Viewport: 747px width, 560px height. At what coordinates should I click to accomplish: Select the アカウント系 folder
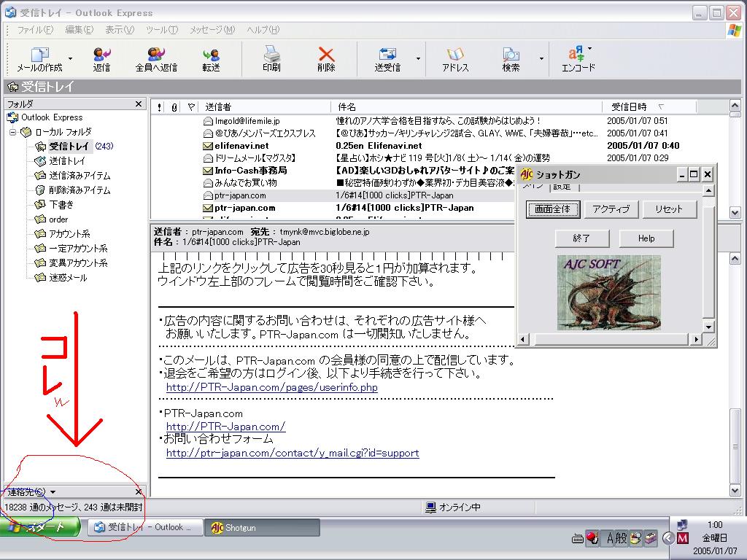[x=63, y=234]
